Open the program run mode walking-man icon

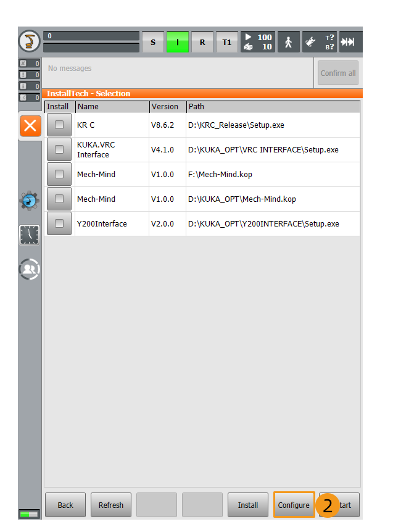point(289,42)
